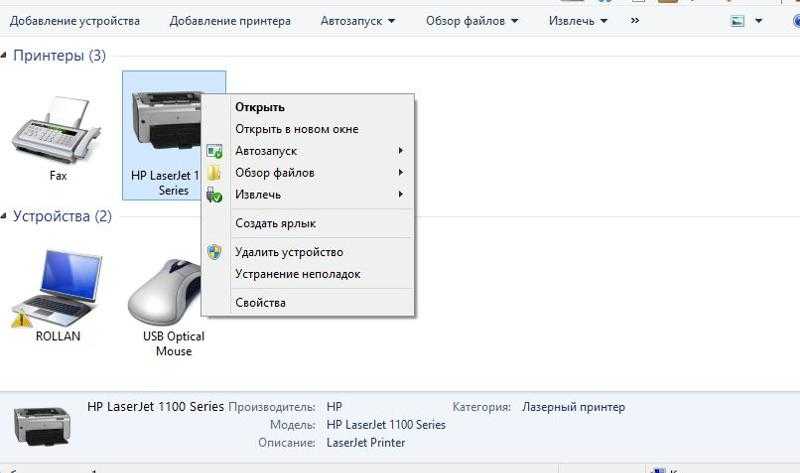Click the Лазерный принтер category value
This screenshot has height=473, width=800.
tap(573, 407)
